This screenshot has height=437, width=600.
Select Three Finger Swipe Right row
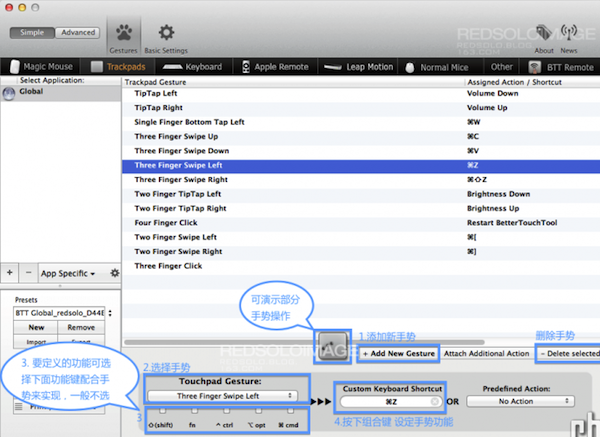tap(361, 180)
